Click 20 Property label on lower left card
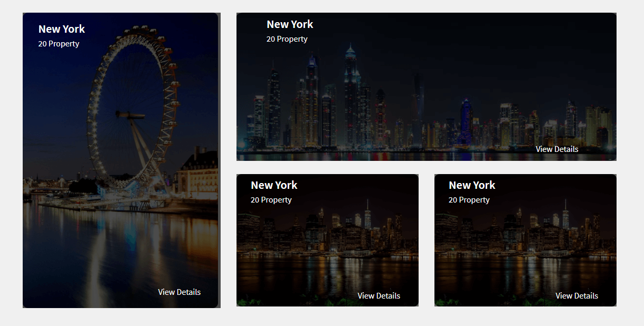The height and width of the screenshot is (326, 644). point(271,200)
